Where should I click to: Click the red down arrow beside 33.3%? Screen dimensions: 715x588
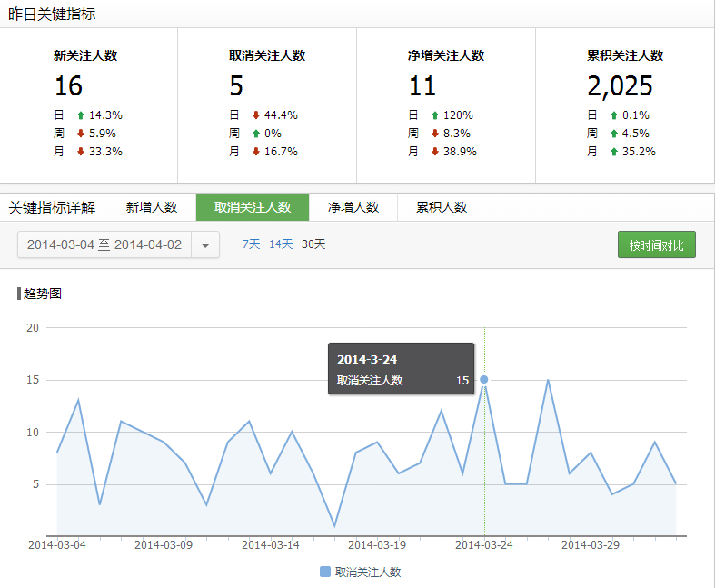(81, 152)
